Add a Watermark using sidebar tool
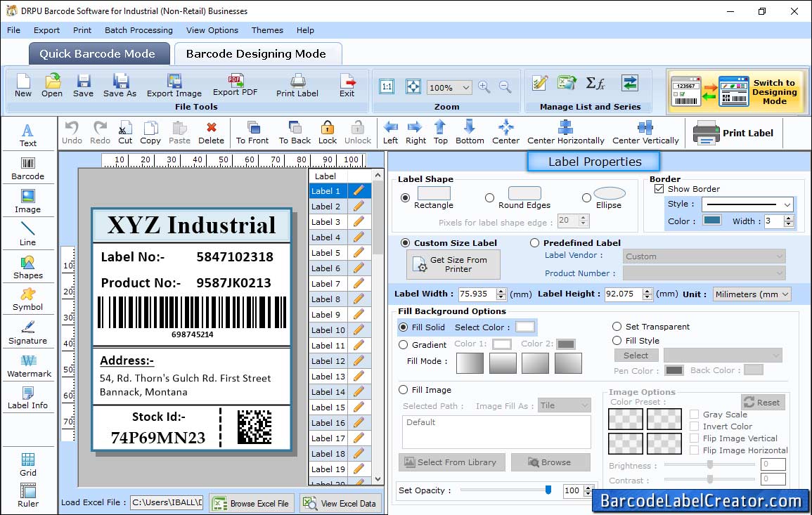Screen dimensions: 812x515 29,366
